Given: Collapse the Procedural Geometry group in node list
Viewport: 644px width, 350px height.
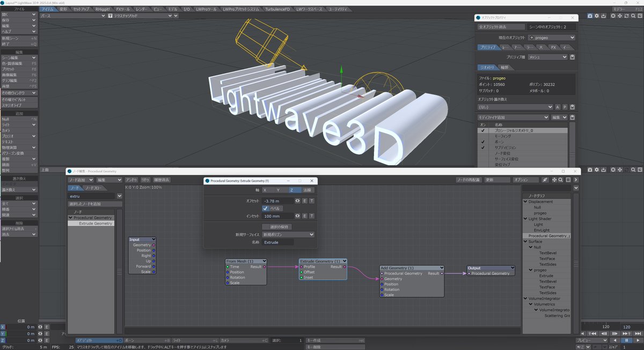Looking at the screenshot, I should pyautogui.click(x=70, y=218).
